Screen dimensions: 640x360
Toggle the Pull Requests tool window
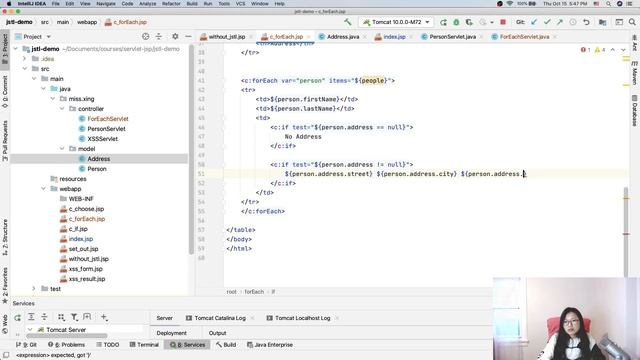pos(5,141)
